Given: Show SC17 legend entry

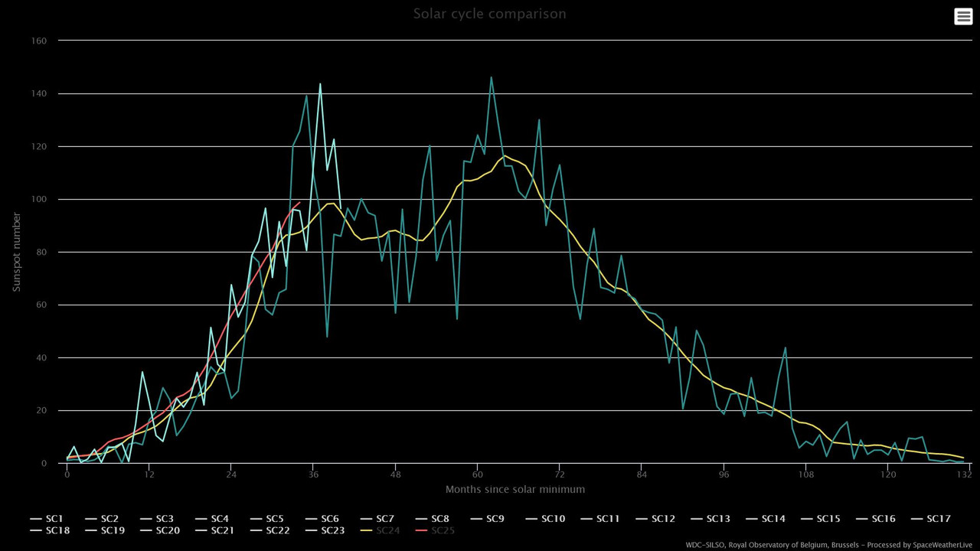Looking at the screenshot, I should tap(931, 519).
